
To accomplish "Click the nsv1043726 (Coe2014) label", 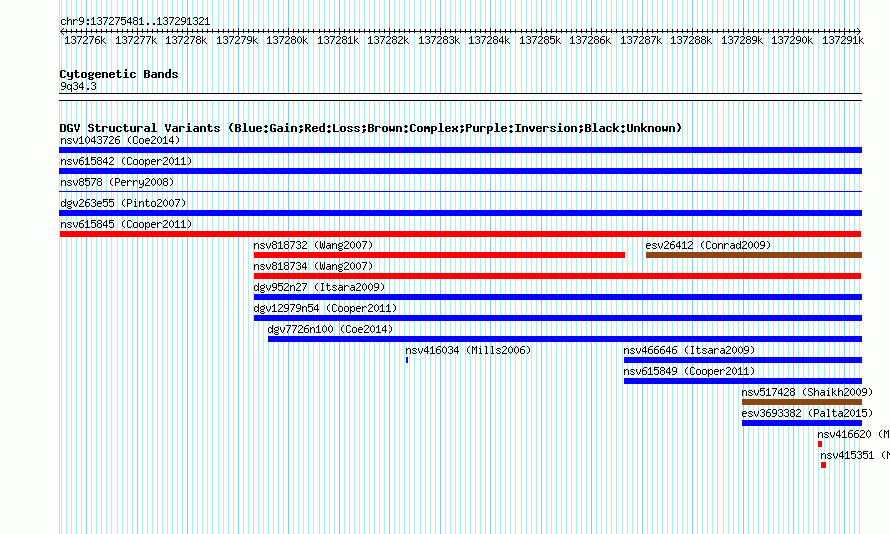I will (x=120, y=140).
